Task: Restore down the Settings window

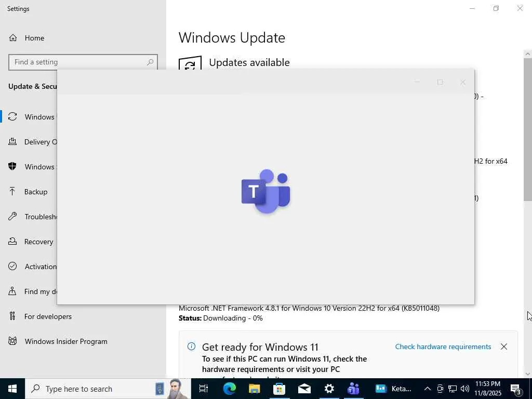Action: point(496,8)
